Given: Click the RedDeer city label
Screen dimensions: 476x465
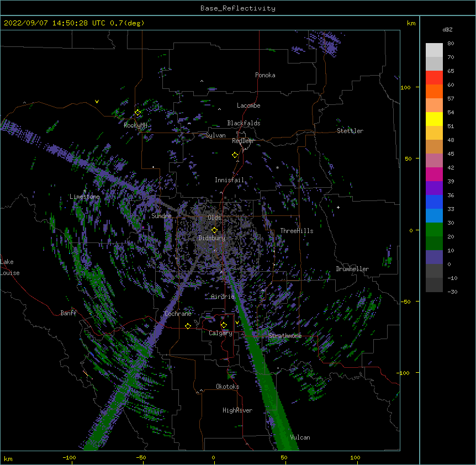Looking at the screenshot, I should coord(243,141).
